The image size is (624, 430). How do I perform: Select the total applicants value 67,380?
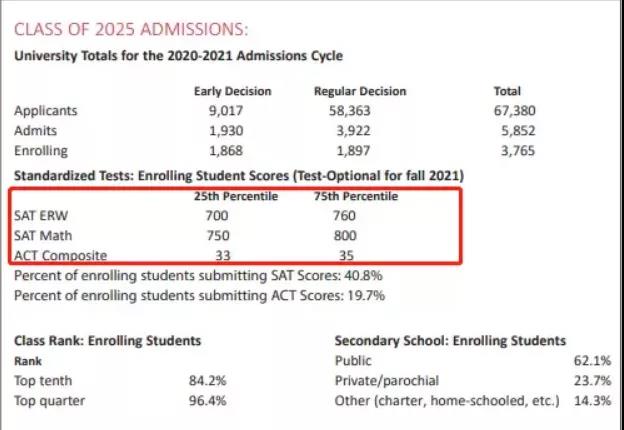click(516, 111)
